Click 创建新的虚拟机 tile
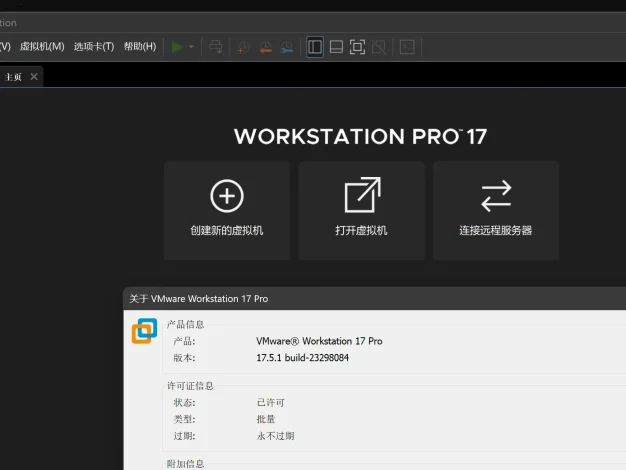 click(x=227, y=210)
